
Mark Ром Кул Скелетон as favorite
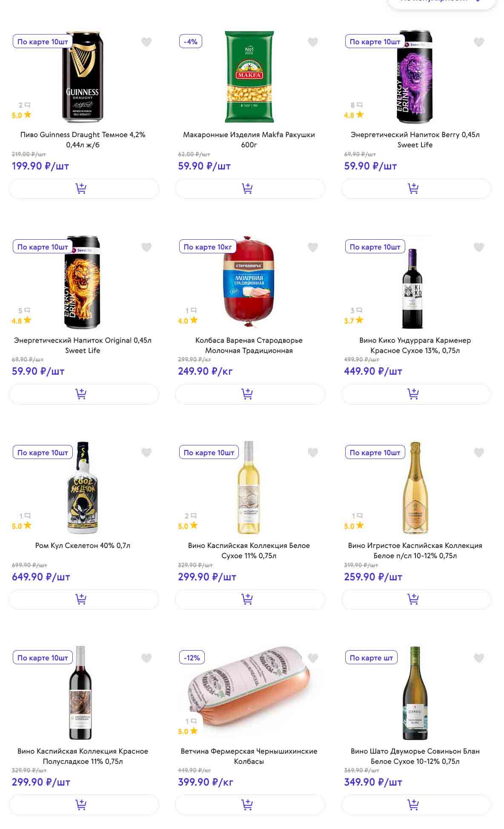pos(146,453)
